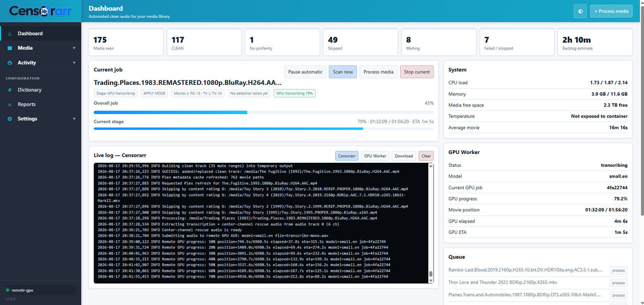
Task: Clear the live log
Action: tap(426, 156)
